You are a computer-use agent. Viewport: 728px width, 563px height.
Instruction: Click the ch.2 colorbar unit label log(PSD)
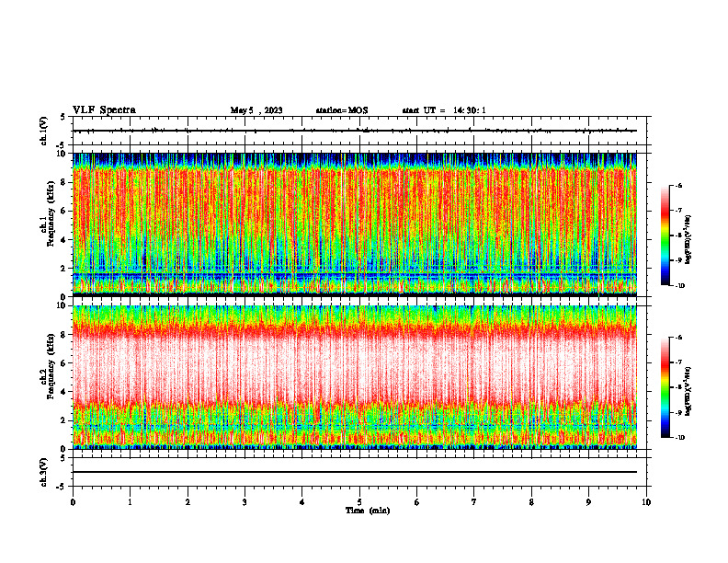point(688,391)
